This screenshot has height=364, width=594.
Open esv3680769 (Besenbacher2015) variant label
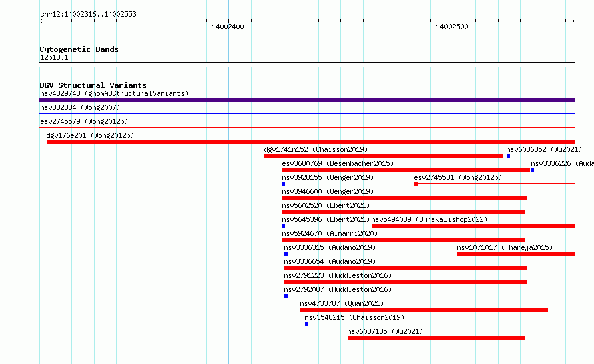click(x=338, y=163)
